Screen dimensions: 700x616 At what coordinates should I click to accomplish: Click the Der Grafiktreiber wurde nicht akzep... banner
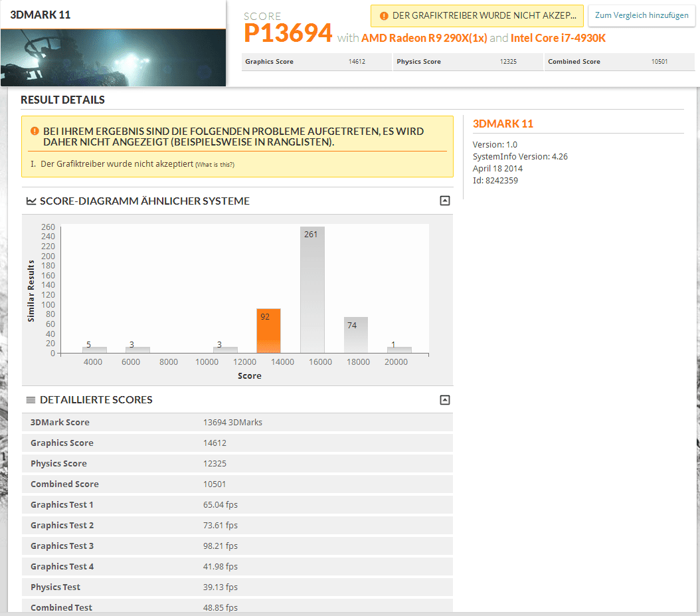pos(478,16)
